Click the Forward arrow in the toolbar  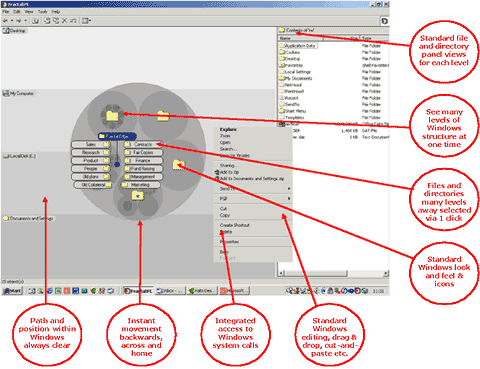[x=19, y=21]
